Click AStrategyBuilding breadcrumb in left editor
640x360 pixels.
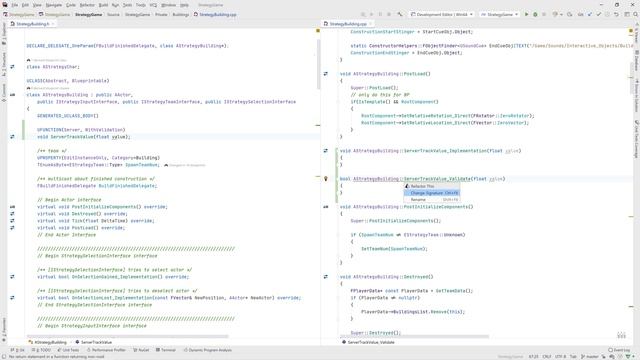(47, 342)
